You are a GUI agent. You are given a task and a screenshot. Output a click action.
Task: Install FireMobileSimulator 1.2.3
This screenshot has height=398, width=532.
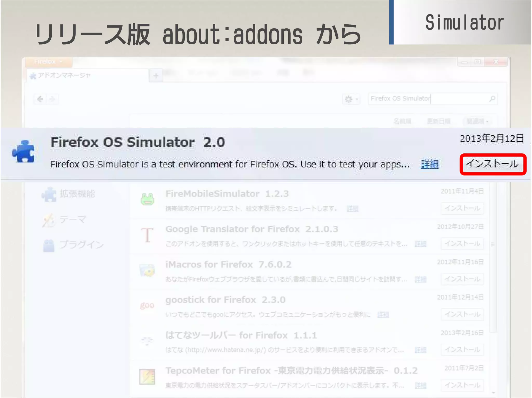click(x=462, y=208)
